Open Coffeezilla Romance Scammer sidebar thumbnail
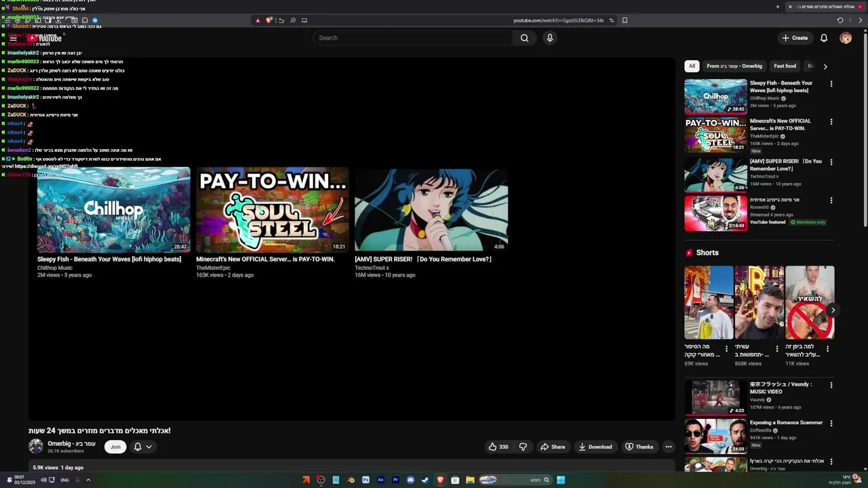Screen dimensions: 868x488 click(715, 436)
